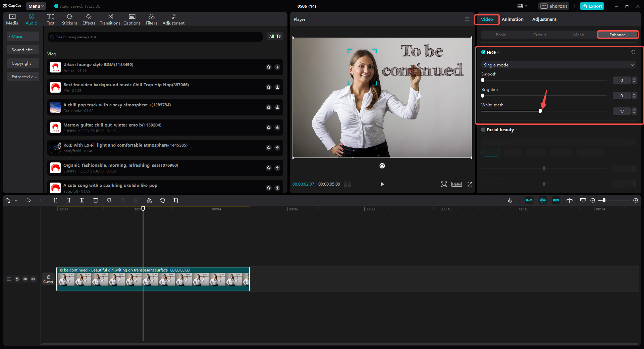
Task: Open the Single mode dropdown
Action: [558, 65]
